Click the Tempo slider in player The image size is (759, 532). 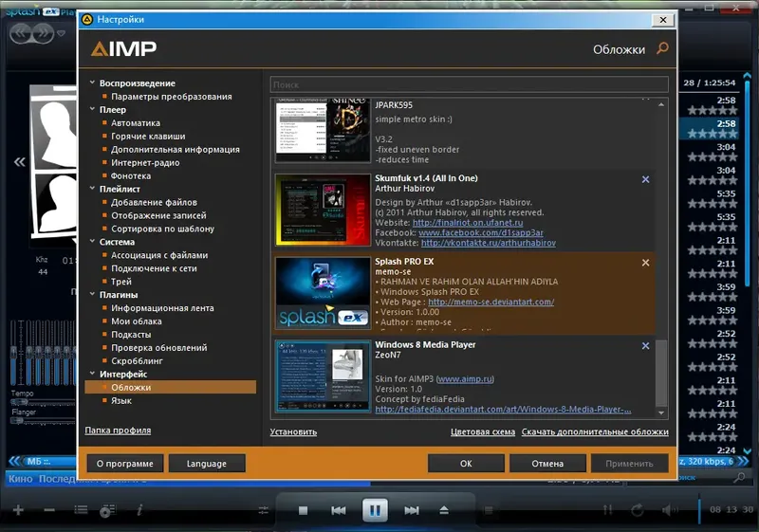coord(43,402)
